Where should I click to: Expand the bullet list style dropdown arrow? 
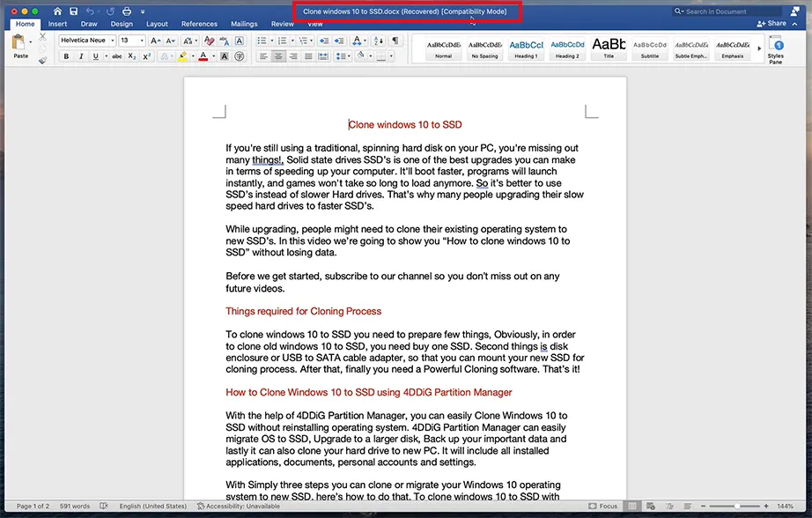point(272,41)
